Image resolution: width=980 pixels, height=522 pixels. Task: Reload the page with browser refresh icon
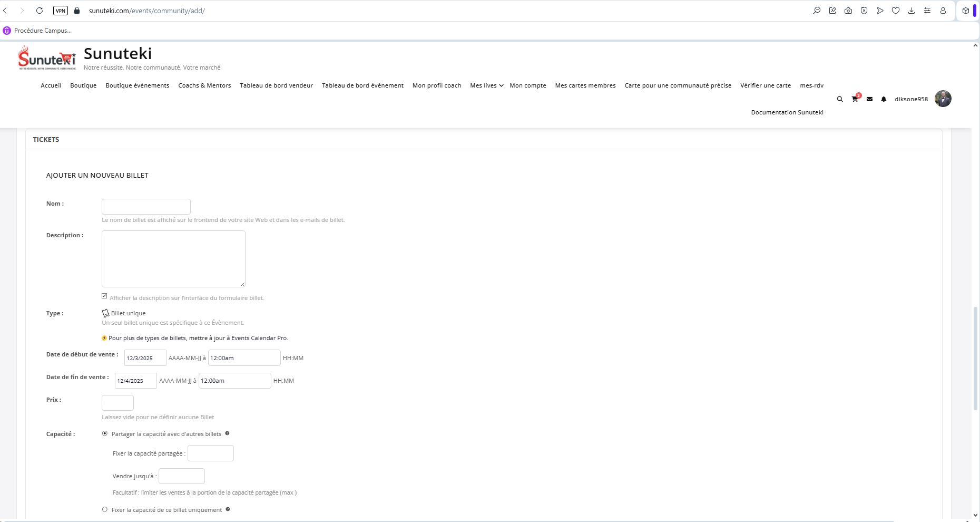[x=40, y=11]
